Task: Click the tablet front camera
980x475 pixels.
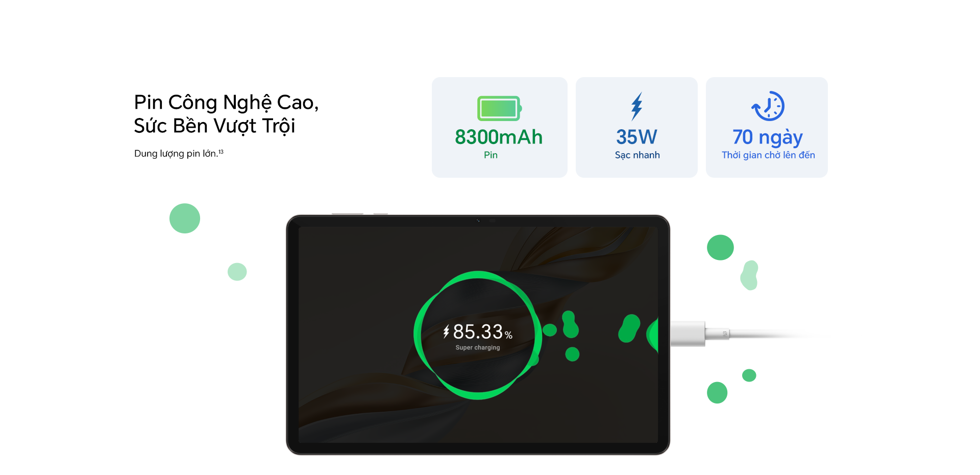Action: point(478,221)
